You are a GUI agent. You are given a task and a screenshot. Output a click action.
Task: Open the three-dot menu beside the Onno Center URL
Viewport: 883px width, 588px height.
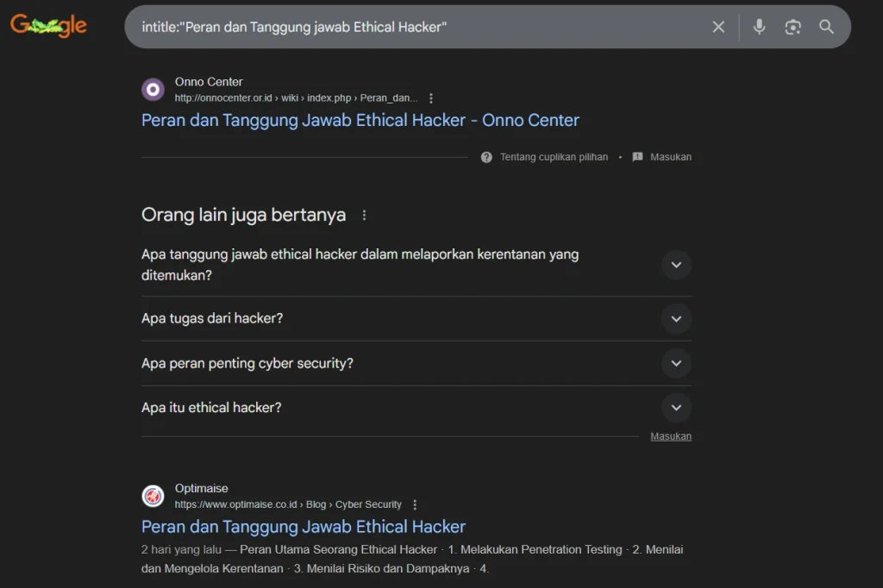tap(431, 97)
